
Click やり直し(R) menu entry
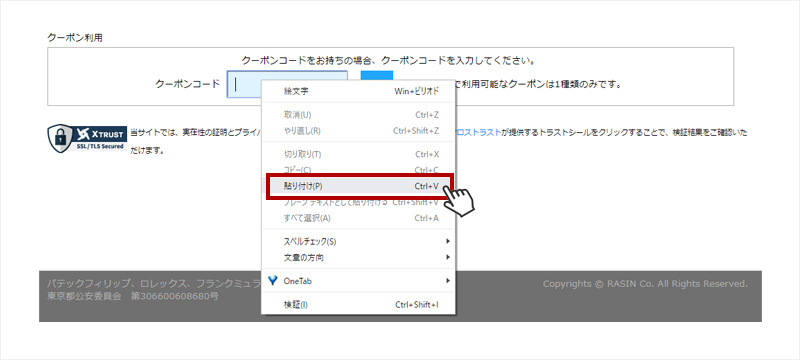pyautogui.click(x=358, y=131)
